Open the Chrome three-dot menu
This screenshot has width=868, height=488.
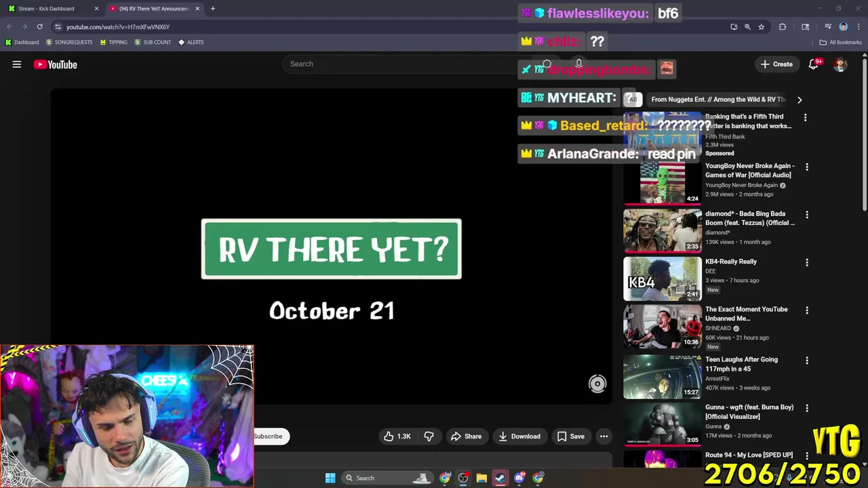(x=858, y=26)
